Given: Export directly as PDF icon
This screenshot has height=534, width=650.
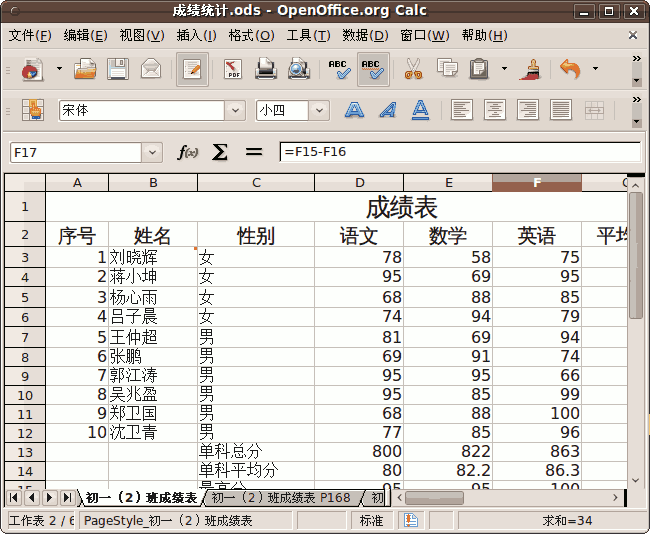Looking at the screenshot, I should pyautogui.click(x=233, y=69).
